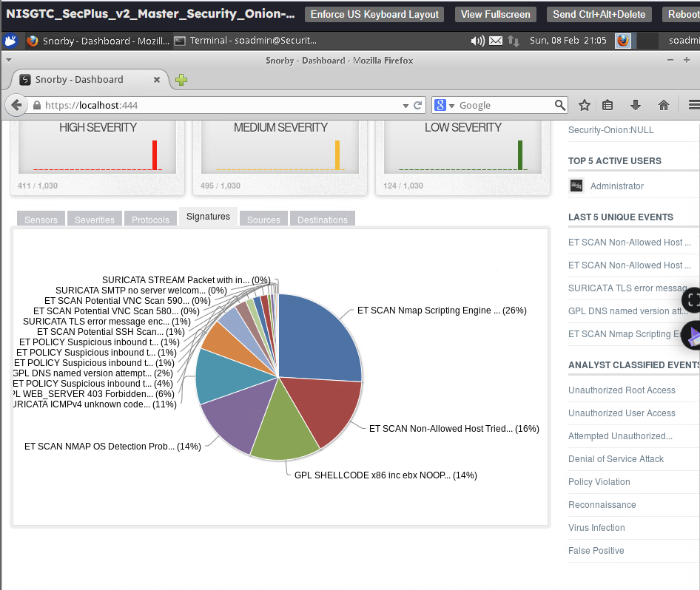The width and height of the screenshot is (700, 590).
Task: Open Unauthorized User Access classification
Action: click(x=622, y=413)
